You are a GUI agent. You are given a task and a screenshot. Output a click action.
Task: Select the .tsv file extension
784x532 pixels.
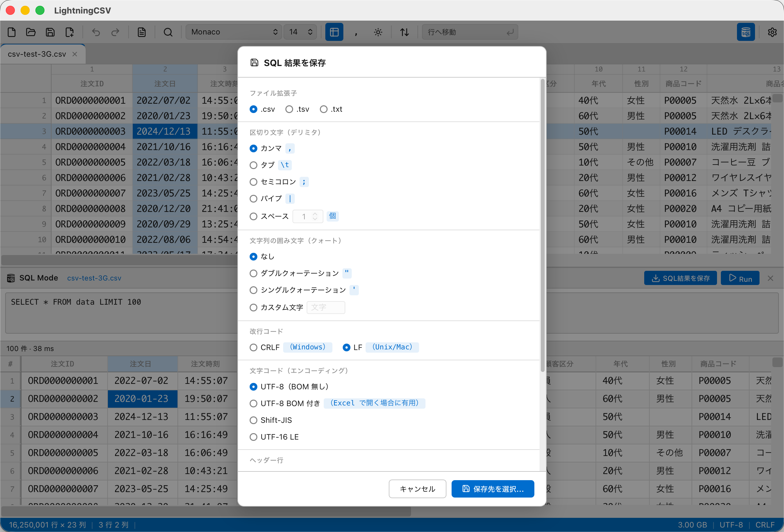pyautogui.click(x=297, y=109)
